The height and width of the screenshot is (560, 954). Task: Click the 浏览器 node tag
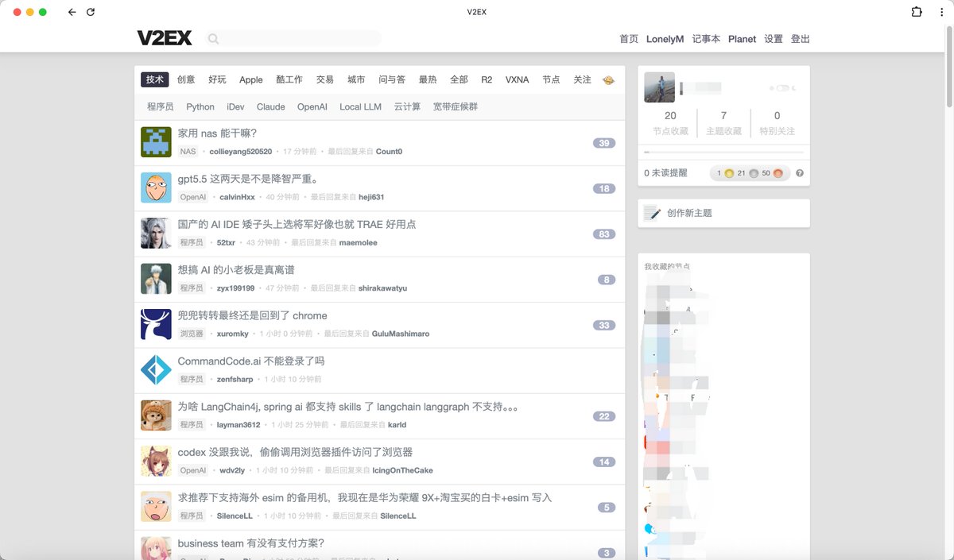192,334
